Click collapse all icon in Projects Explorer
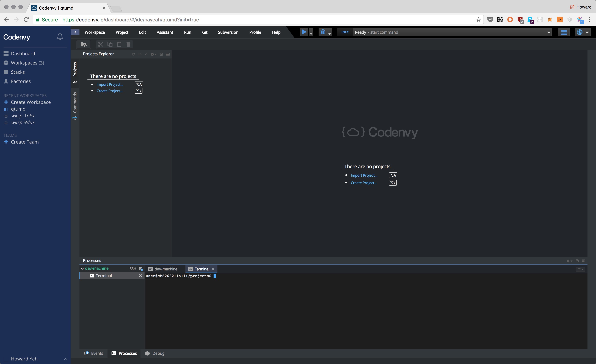 point(146,54)
